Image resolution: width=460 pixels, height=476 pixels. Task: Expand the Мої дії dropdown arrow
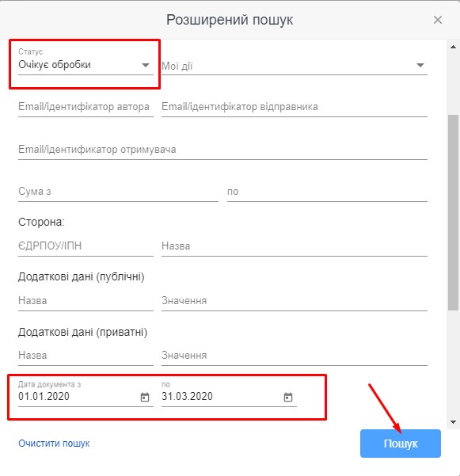pos(420,65)
